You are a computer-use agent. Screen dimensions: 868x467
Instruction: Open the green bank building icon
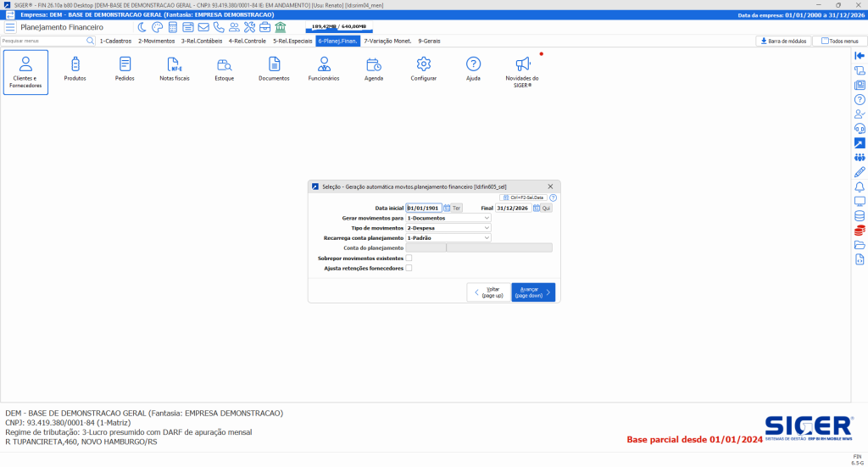(281, 27)
